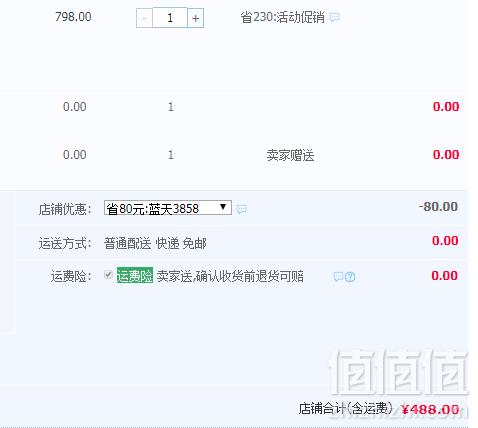Viewport: 478px width, 428px height.
Task: Click the 798.00 unit price
Action: click(x=73, y=17)
